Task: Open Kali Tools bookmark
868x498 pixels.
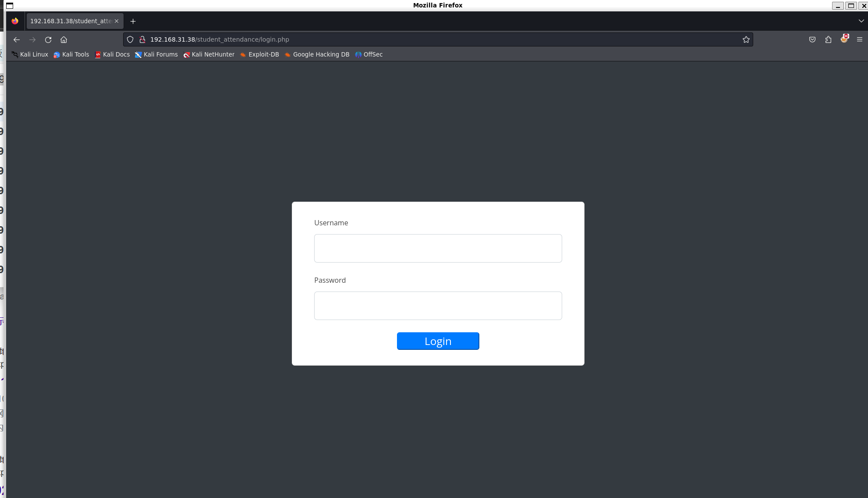Action: click(x=71, y=54)
